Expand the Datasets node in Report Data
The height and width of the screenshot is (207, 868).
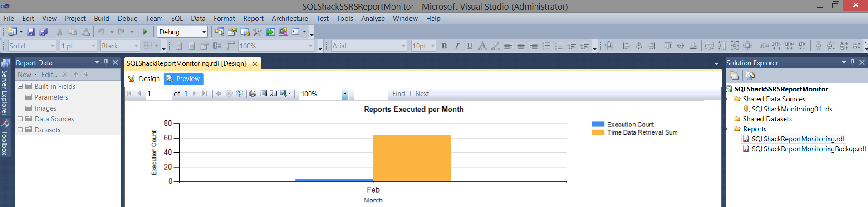click(x=20, y=130)
